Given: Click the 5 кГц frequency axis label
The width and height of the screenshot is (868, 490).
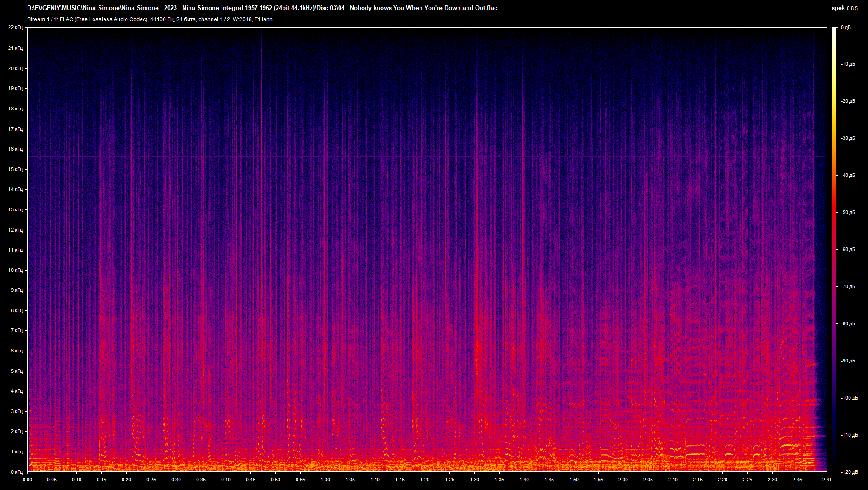Looking at the screenshot, I should pyautogui.click(x=16, y=371).
